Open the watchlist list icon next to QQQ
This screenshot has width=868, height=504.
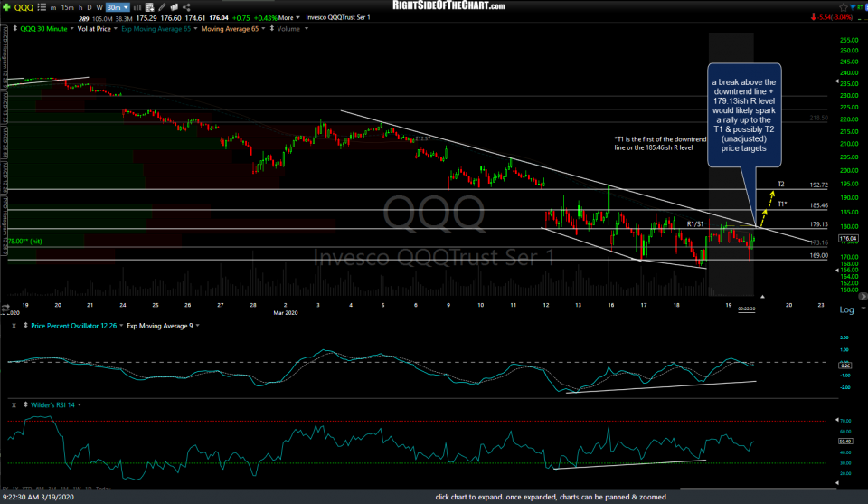(42, 7)
